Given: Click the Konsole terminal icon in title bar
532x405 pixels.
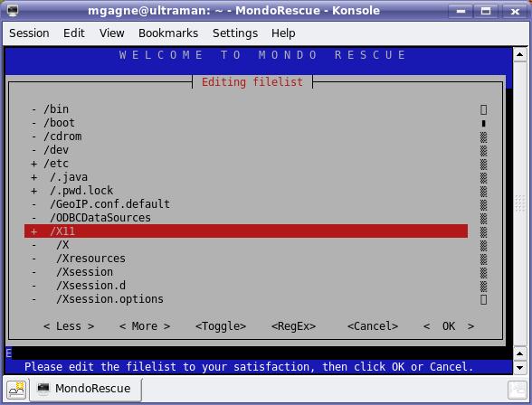Looking at the screenshot, I should [x=13, y=11].
